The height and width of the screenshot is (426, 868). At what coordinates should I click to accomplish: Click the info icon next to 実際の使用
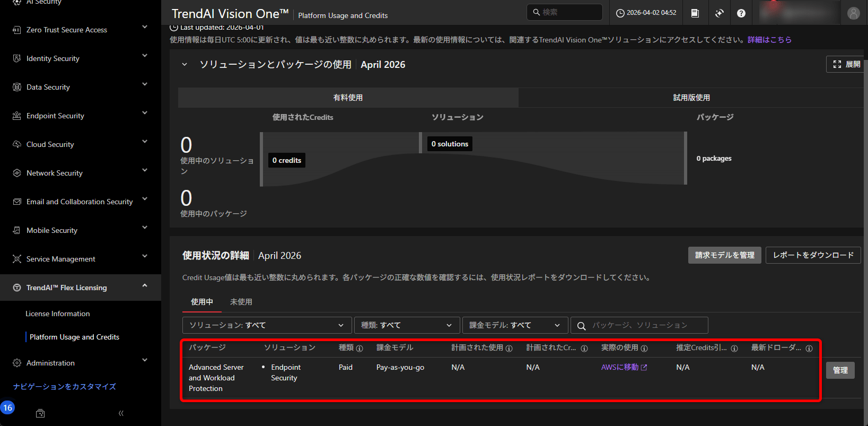644,349
